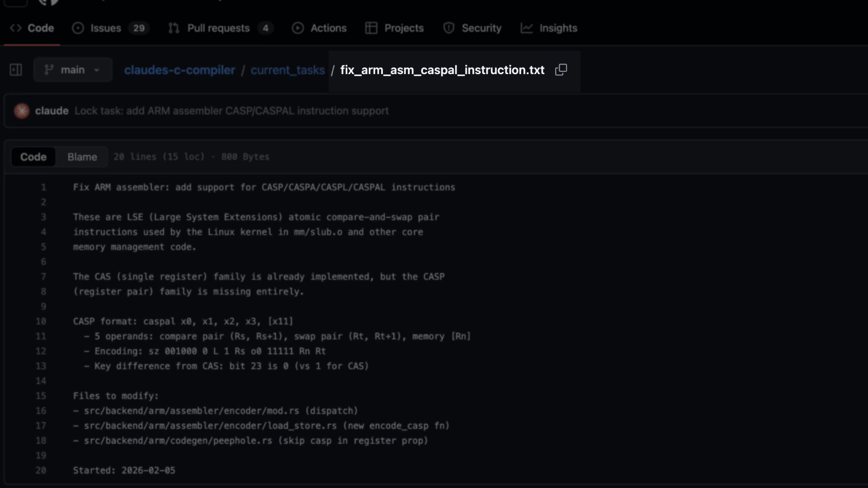Click 'Key difference from CAS' line
This screenshot has width=868, height=488.
(226, 366)
